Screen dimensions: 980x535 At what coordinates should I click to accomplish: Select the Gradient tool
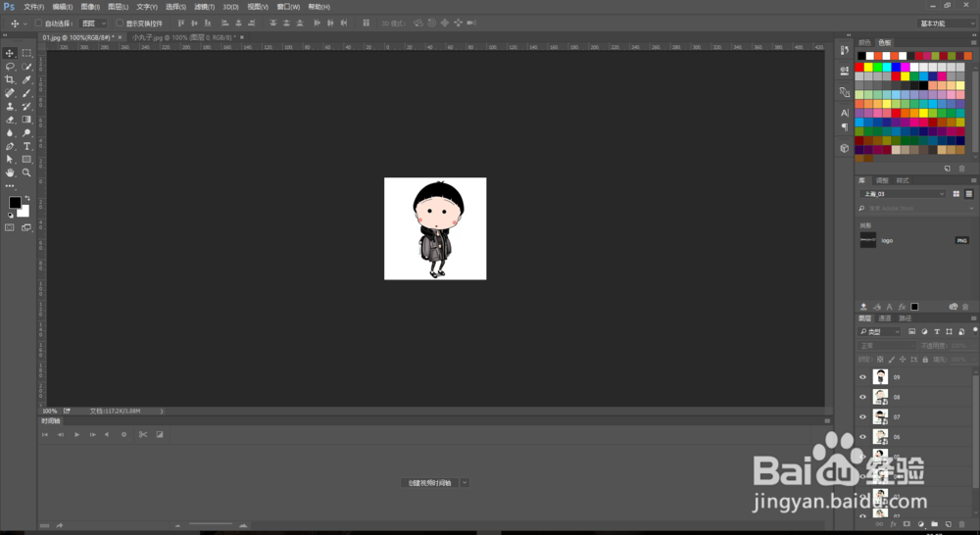coord(26,120)
